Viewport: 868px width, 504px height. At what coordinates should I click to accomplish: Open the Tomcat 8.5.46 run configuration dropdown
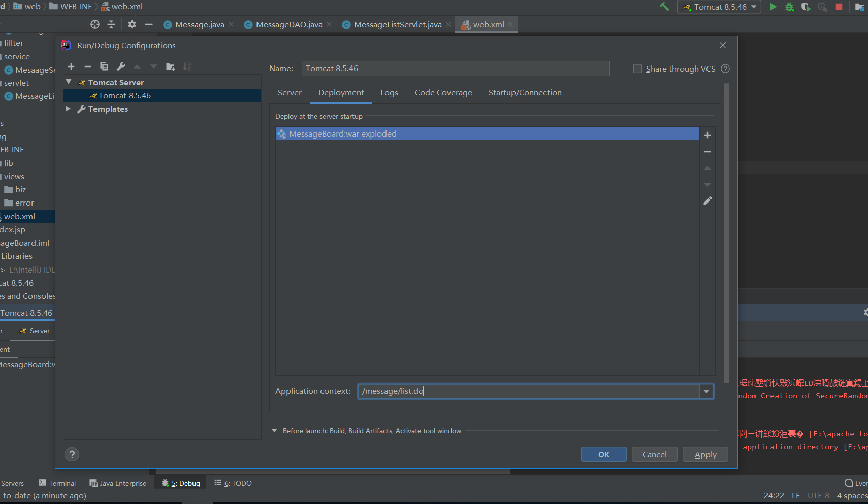(x=719, y=7)
